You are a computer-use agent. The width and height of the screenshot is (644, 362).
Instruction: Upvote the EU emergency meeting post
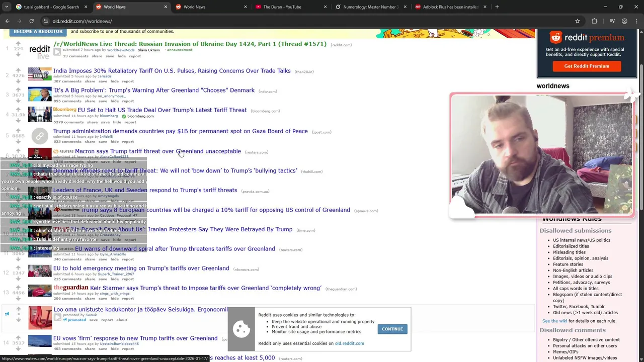click(18, 267)
